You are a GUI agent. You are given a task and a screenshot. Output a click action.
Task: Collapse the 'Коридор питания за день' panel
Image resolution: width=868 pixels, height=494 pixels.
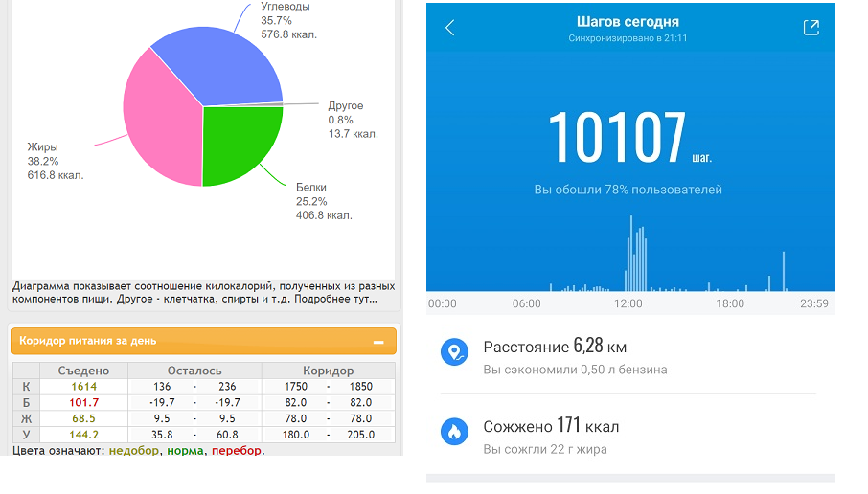378,342
